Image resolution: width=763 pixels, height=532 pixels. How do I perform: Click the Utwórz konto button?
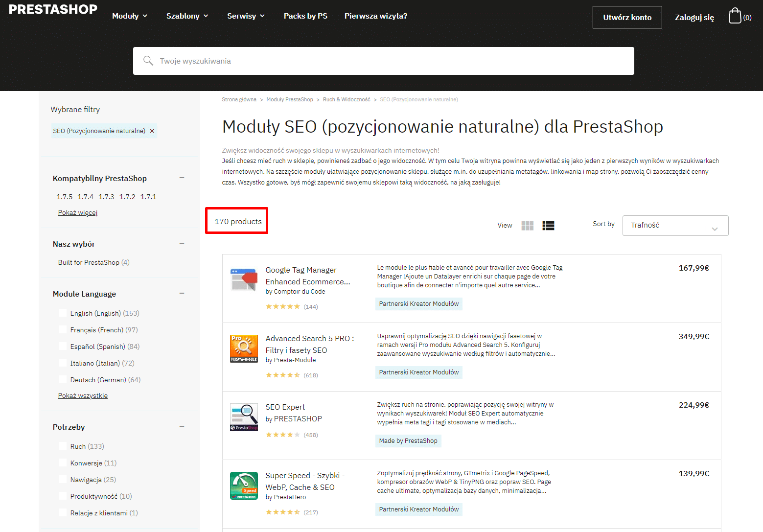tap(627, 17)
